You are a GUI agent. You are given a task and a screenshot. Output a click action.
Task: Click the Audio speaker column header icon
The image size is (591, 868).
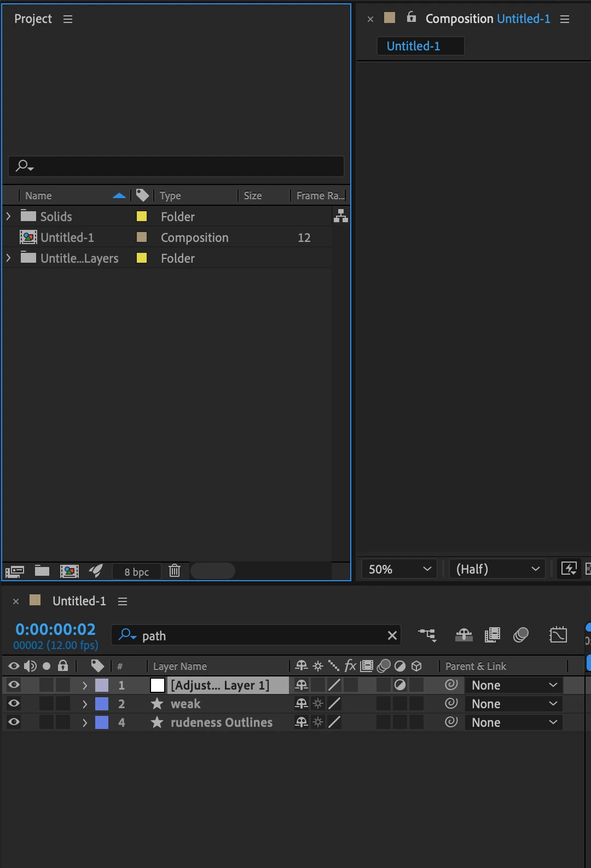pos(30,666)
